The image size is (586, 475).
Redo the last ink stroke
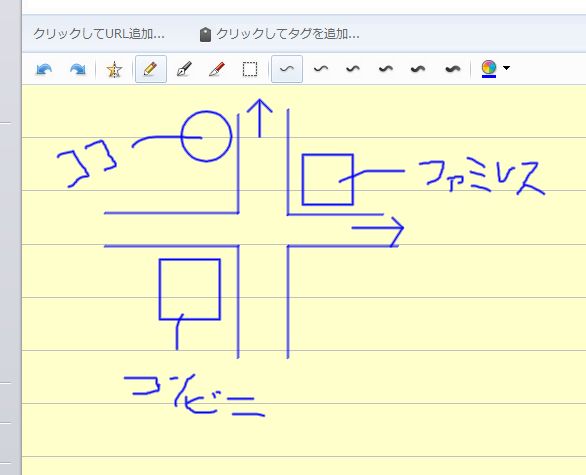click(77, 70)
